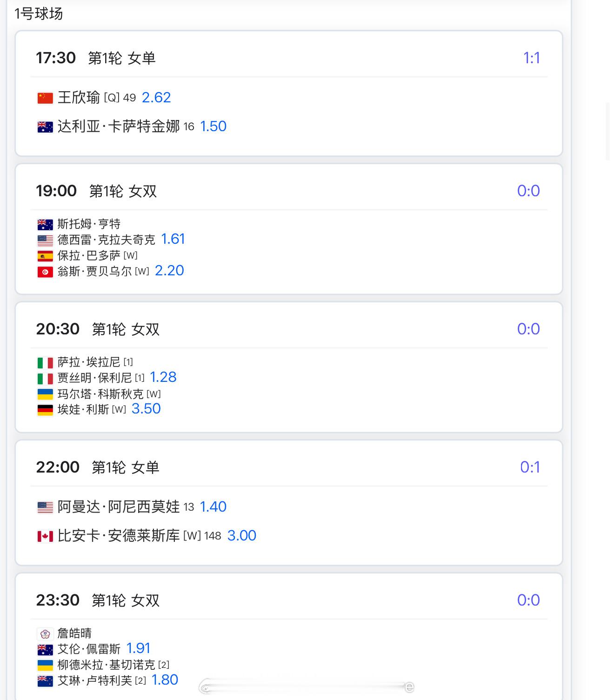This screenshot has height=700, width=614.
Task: Select odds 2.62 for 王欣瑜
Action: click(156, 98)
